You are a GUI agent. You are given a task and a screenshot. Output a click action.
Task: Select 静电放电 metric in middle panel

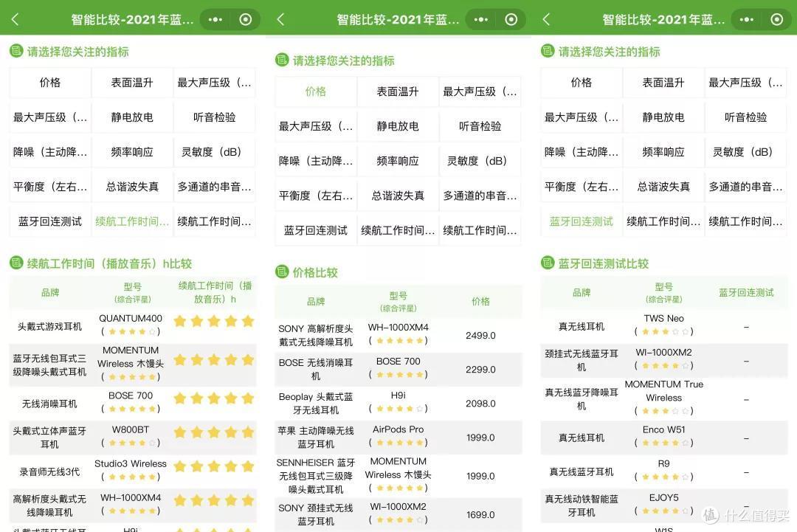click(x=398, y=126)
